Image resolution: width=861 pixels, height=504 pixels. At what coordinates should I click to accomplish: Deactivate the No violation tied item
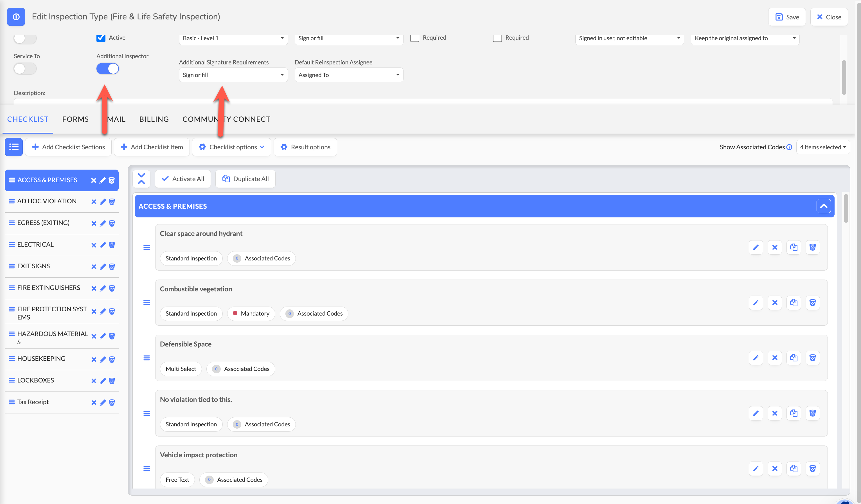pyautogui.click(x=775, y=413)
